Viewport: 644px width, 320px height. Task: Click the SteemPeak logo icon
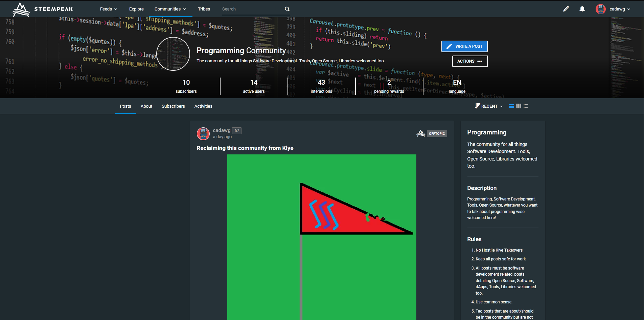(21, 9)
